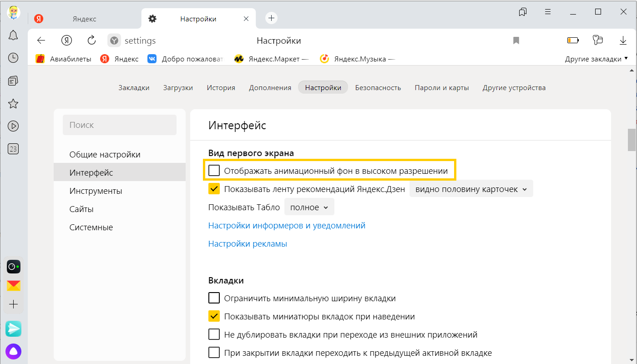Select Интерфейс in left menu
Screen dimensions: 637x364
pos(120,172)
